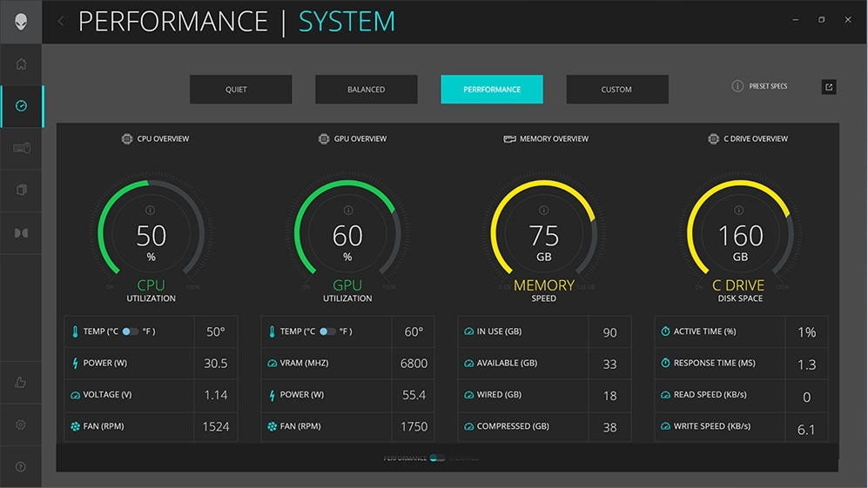This screenshot has height=488, width=868.
Task: Switch to the Balanced preset
Action: tap(366, 90)
